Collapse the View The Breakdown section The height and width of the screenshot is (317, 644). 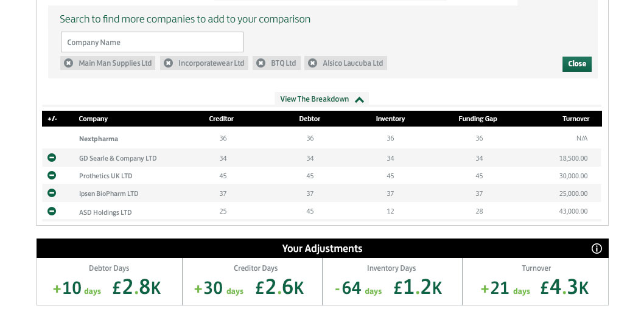point(321,99)
